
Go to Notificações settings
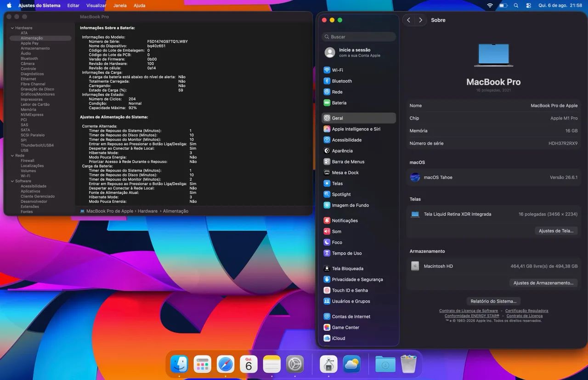(x=359, y=221)
